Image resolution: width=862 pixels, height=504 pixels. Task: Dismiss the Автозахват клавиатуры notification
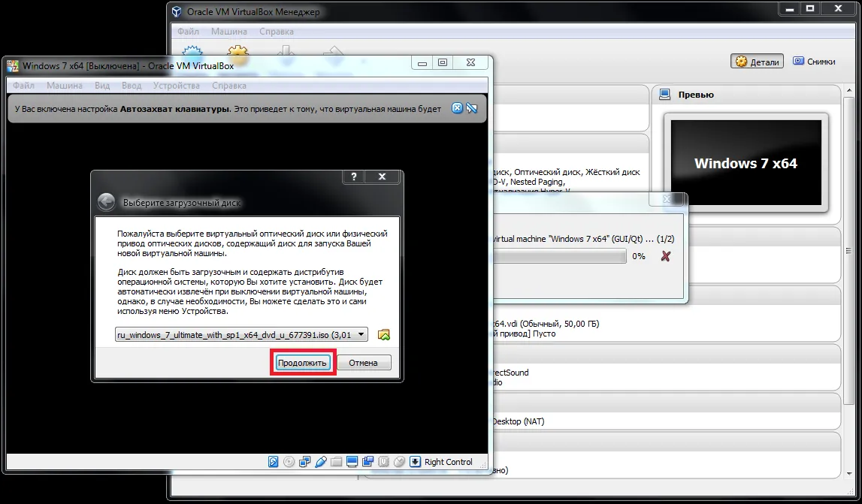coord(457,109)
